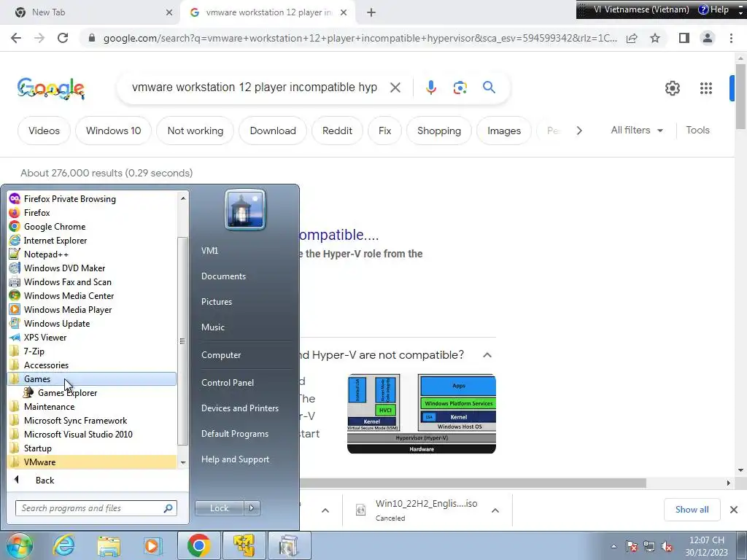747x560 pixels.
Task: Click the blue search magnifier button
Action: pos(489,87)
